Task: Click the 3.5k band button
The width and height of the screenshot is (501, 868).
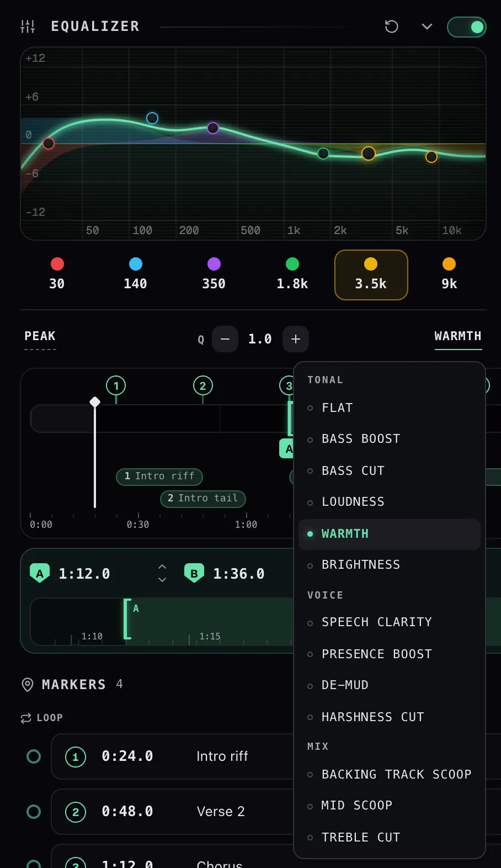Action: [371, 275]
